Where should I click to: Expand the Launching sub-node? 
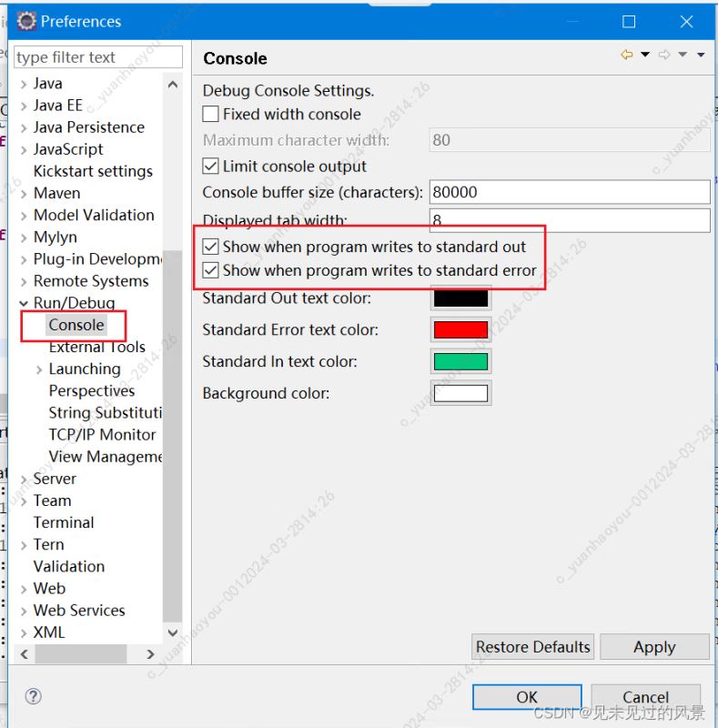coord(39,369)
